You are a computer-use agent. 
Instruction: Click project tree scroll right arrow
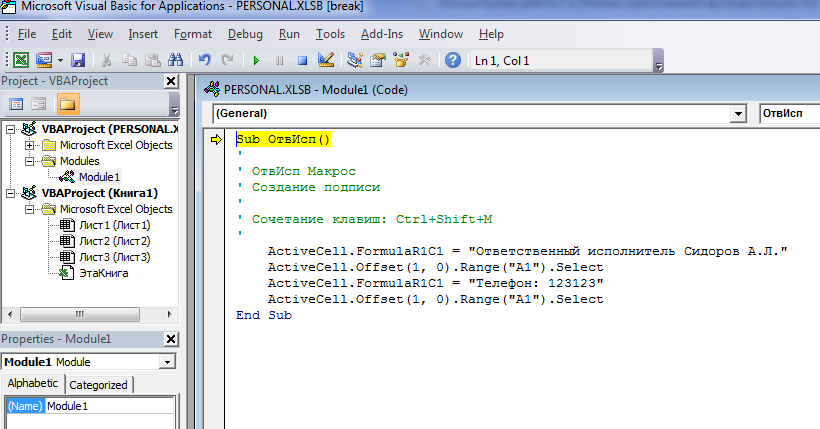click(x=169, y=314)
